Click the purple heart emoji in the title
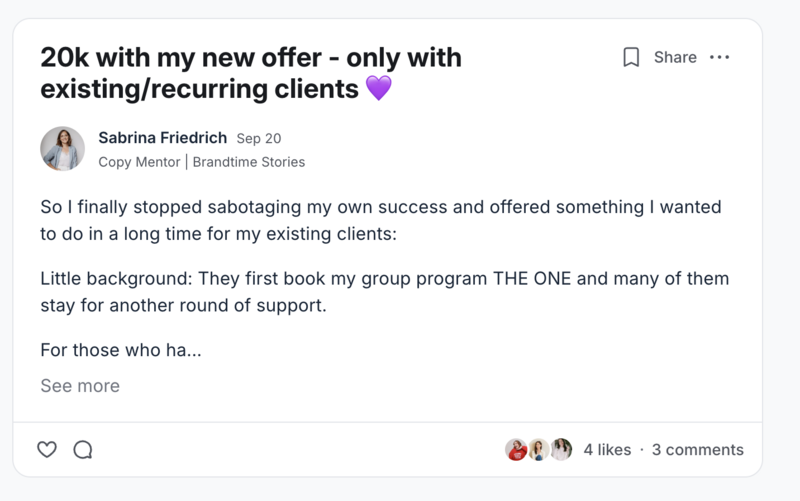Screen dimensions: 800x501 point(378,89)
